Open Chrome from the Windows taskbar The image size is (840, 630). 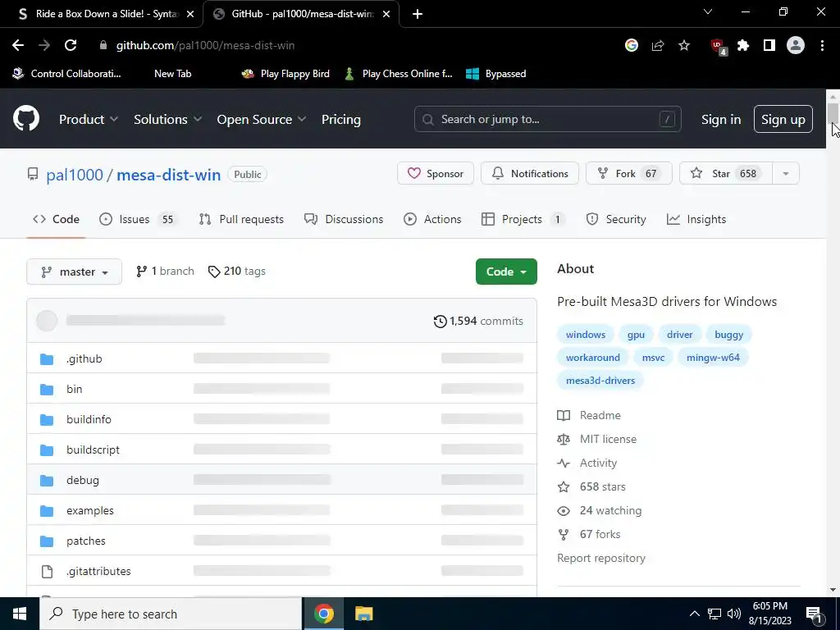click(x=323, y=614)
